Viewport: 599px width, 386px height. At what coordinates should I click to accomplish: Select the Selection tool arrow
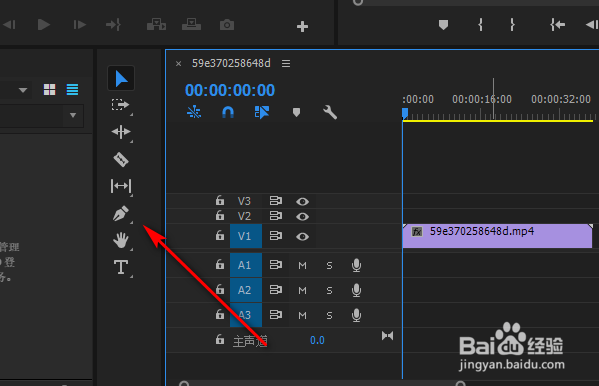click(121, 79)
